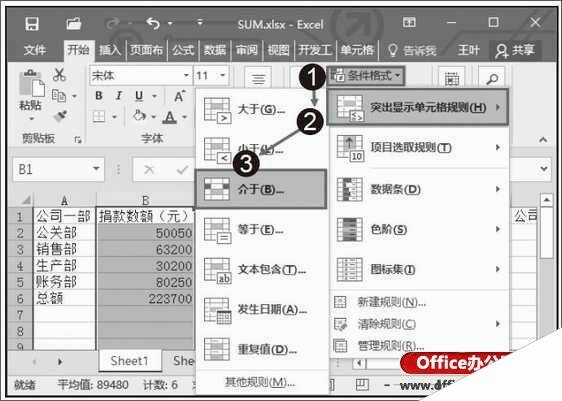This screenshot has width=562, height=401.
Task: Click the Open folder icon
Action: 73,24
